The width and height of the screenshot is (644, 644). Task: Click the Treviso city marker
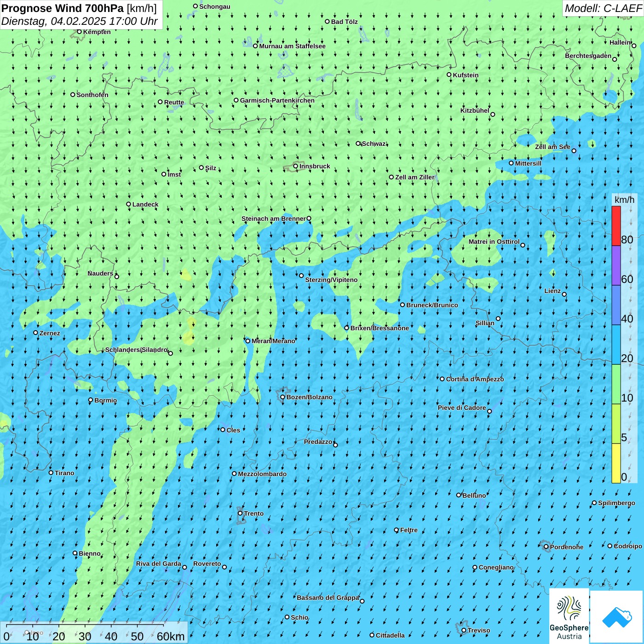[464, 630]
